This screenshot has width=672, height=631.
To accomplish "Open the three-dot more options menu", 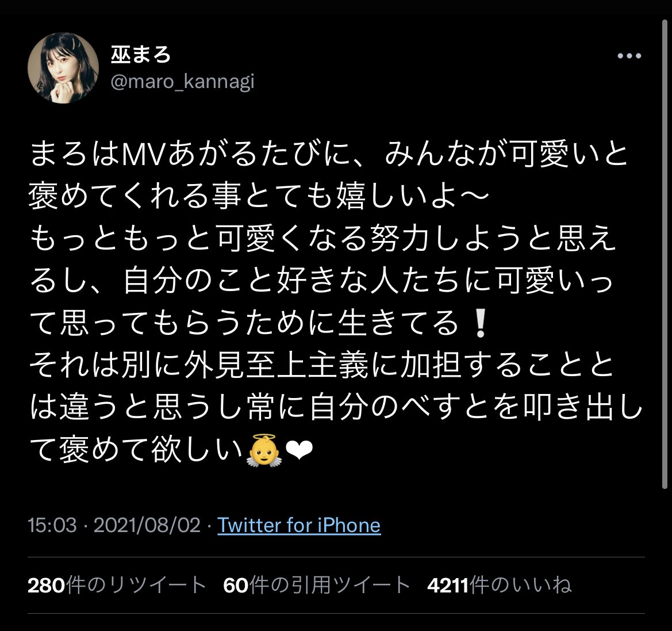I will coord(629,56).
